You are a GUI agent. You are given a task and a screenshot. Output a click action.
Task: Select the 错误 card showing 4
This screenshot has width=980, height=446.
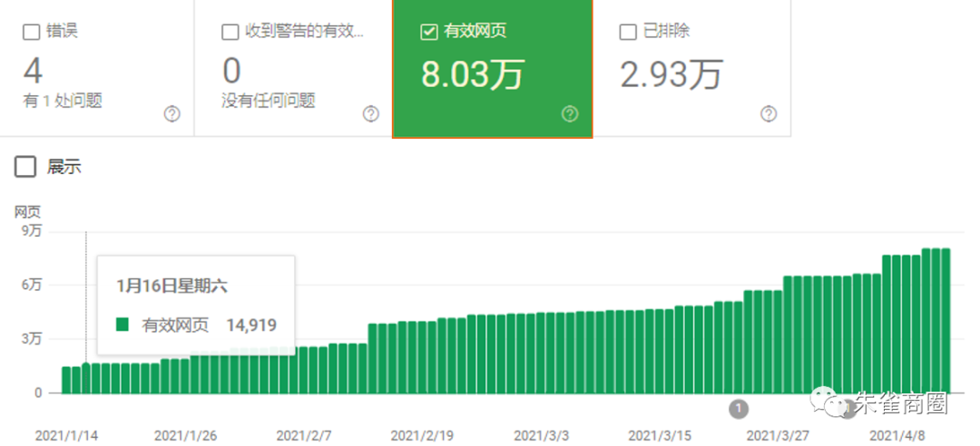[x=97, y=67]
